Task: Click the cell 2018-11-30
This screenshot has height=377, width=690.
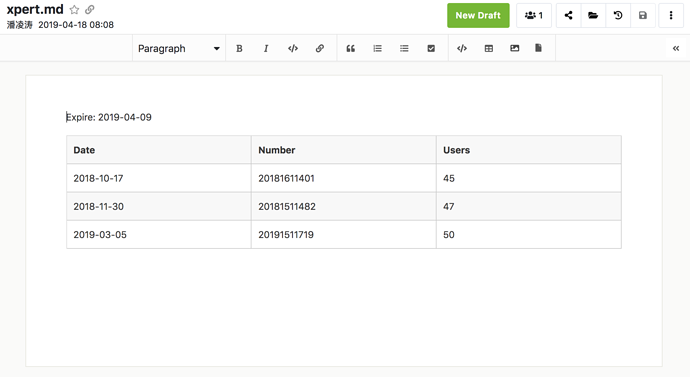Action: tap(159, 206)
